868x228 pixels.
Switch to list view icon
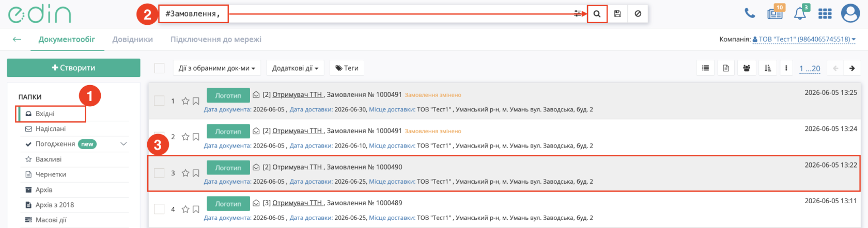click(705, 68)
